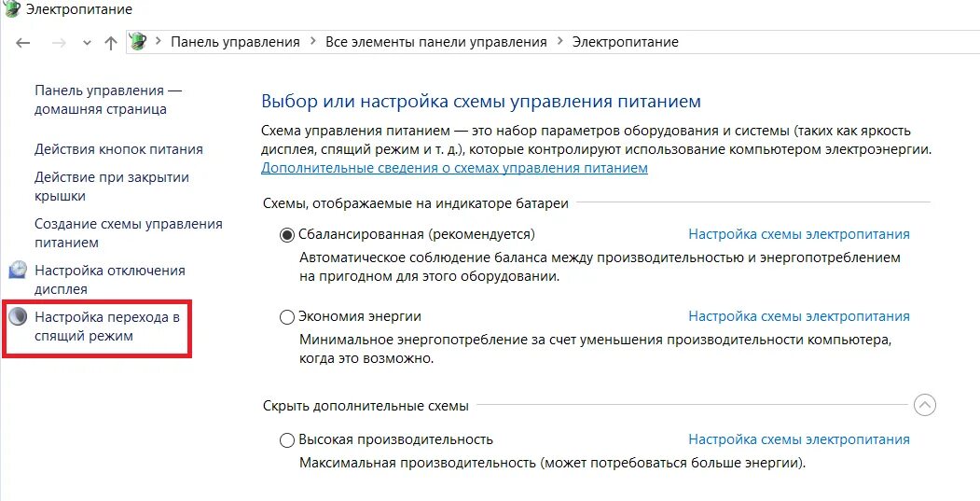Open Дополнительные сведения о схемах link

(454, 168)
